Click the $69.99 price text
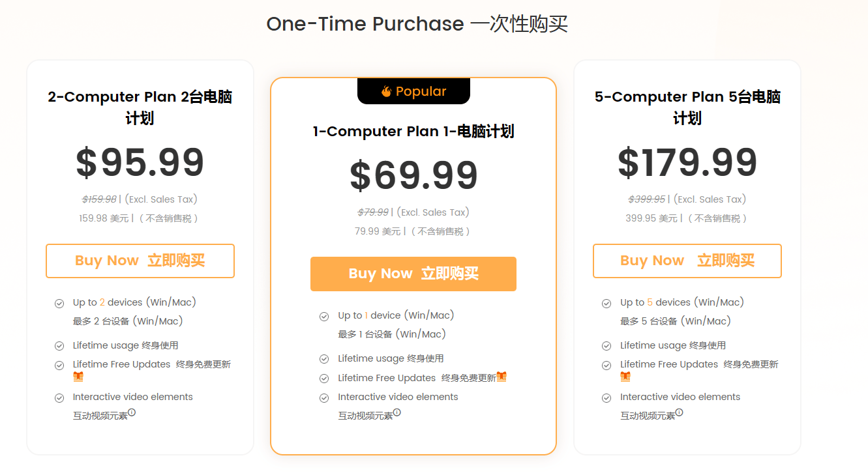868x475 pixels. [x=413, y=175]
